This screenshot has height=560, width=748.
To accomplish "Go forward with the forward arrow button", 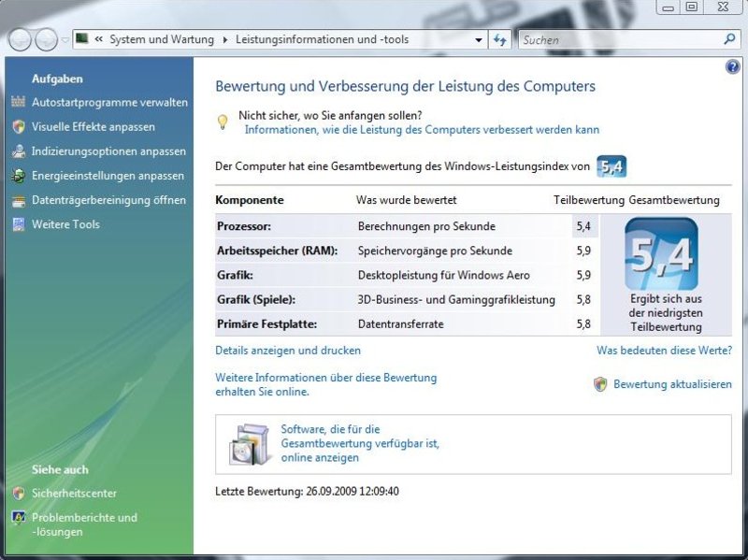I will pyautogui.click(x=46, y=39).
